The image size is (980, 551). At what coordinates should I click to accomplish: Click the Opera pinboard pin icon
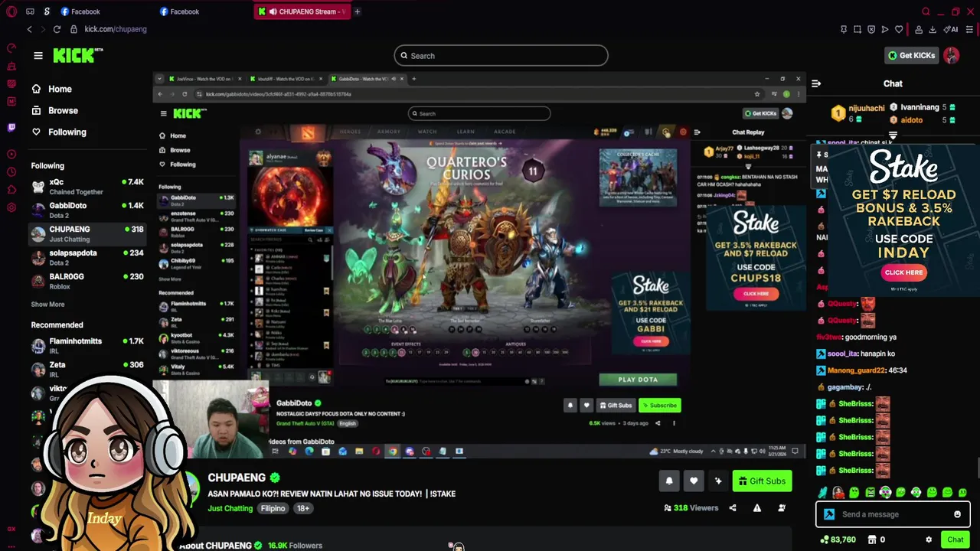844,29
